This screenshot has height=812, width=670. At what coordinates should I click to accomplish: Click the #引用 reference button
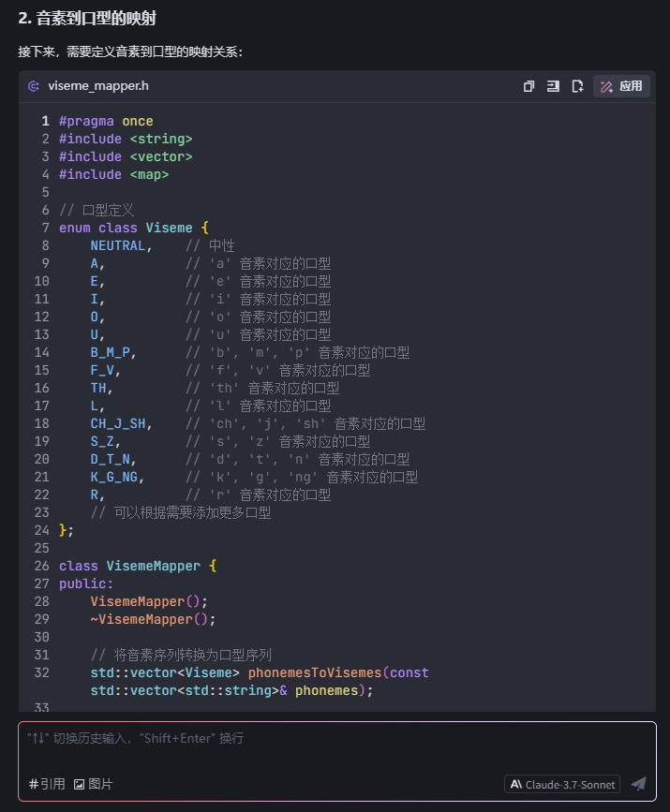47,784
